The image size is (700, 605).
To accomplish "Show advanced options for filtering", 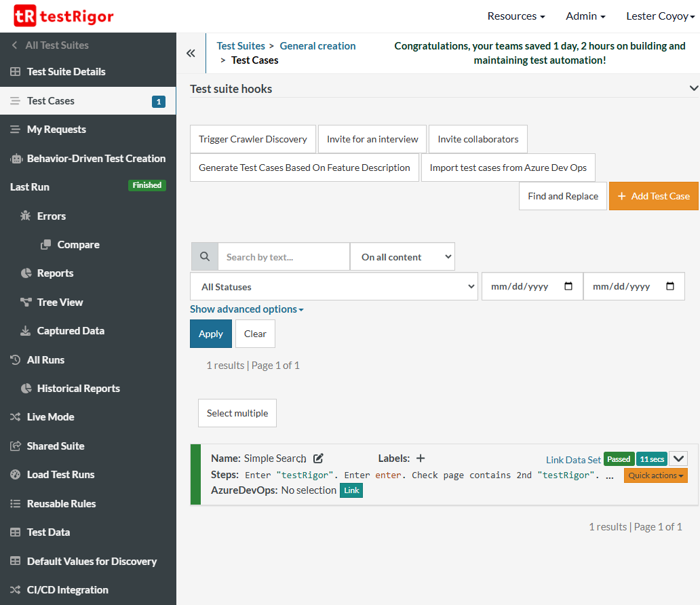I will coord(246,309).
